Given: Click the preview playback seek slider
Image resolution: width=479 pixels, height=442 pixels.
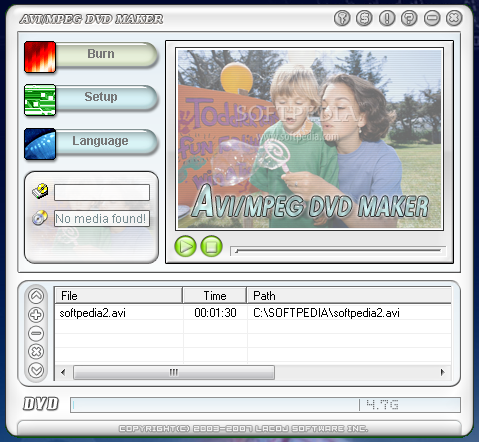Looking at the screenshot, I should (x=338, y=250).
